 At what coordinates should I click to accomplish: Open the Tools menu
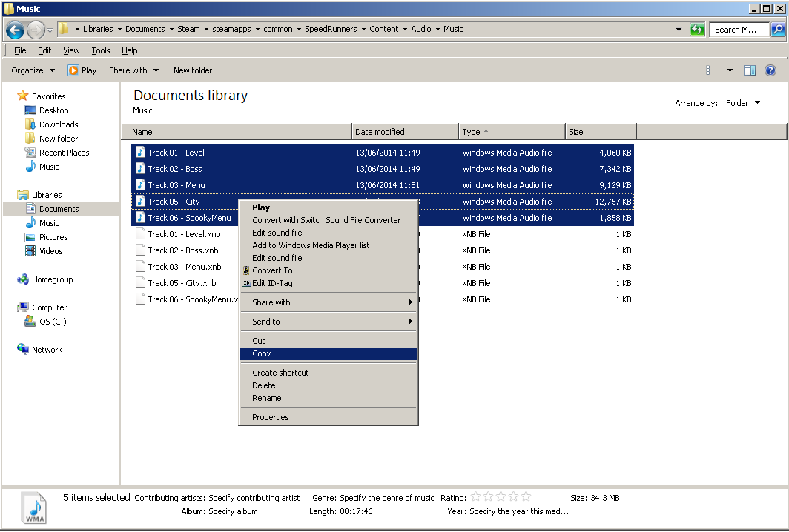(101, 50)
